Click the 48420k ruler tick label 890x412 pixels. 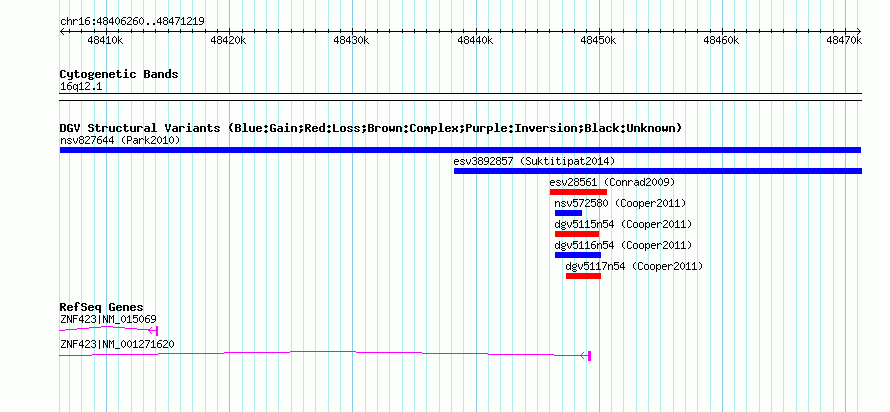tap(228, 40)
